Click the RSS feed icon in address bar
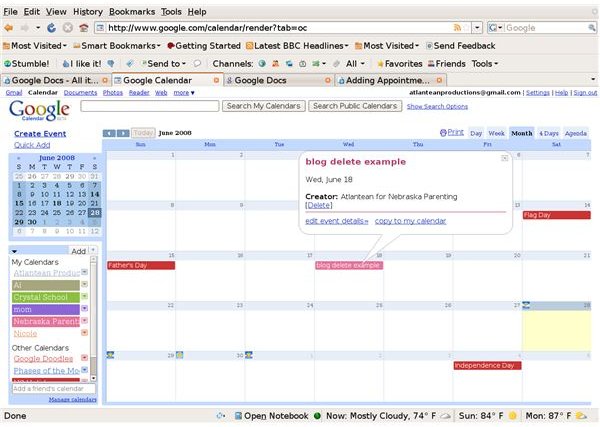Viewport: 600px width, 427px height. (x=457, y=28)
